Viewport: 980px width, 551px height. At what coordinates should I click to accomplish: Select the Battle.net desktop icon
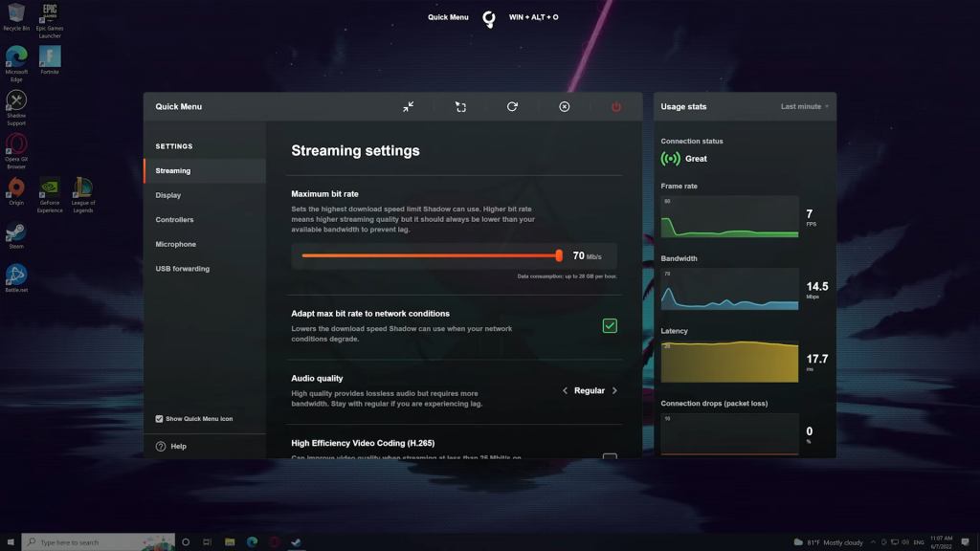[16, 278]
